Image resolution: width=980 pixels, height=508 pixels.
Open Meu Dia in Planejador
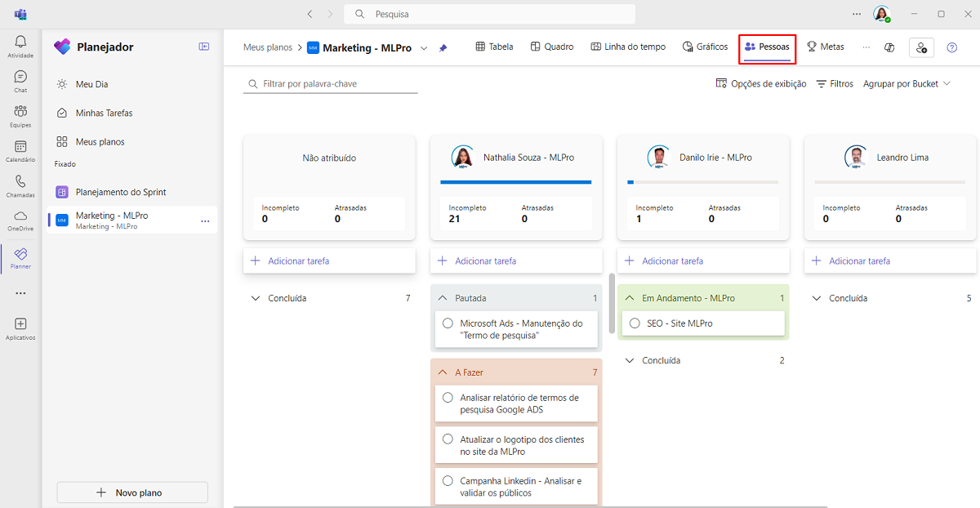[x=131, y=84]
